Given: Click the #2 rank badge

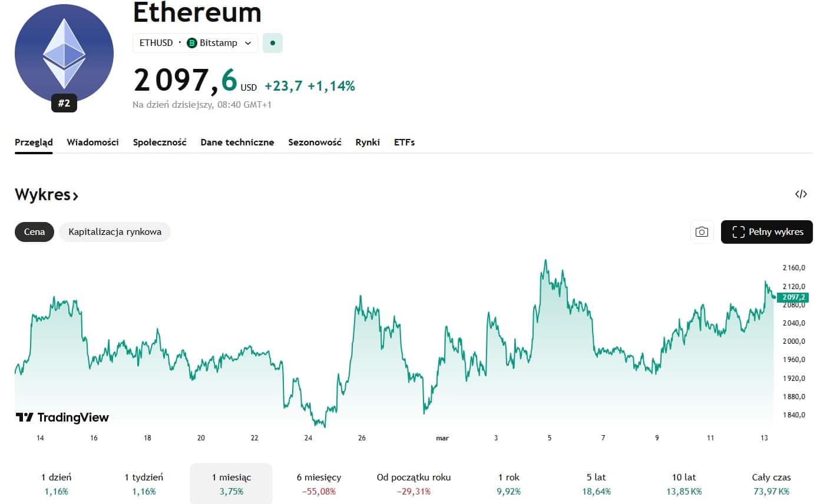Looking at the screenshot, I should (64, 104).
